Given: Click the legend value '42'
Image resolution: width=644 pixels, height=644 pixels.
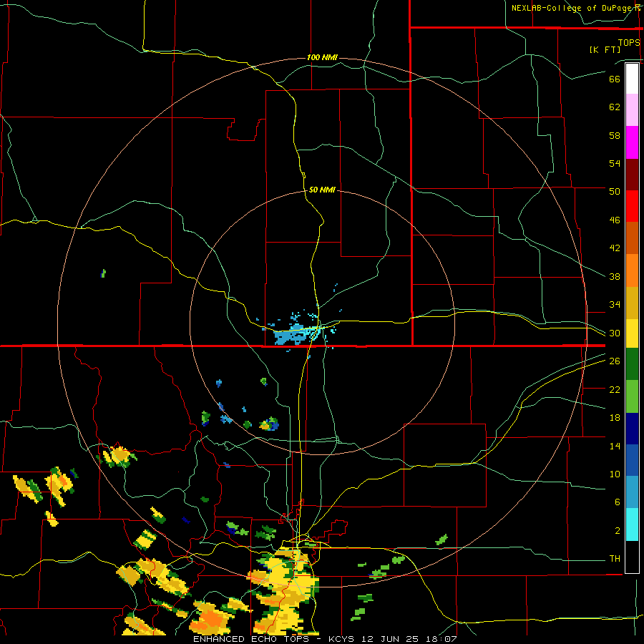Looking at the screenshot, I should coord(615,248).
